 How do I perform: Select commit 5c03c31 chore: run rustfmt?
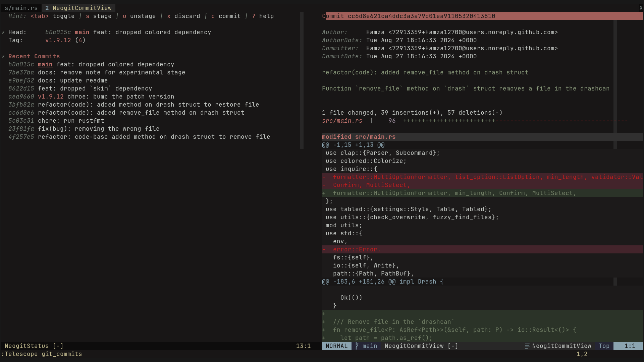(x=56, y=121)
